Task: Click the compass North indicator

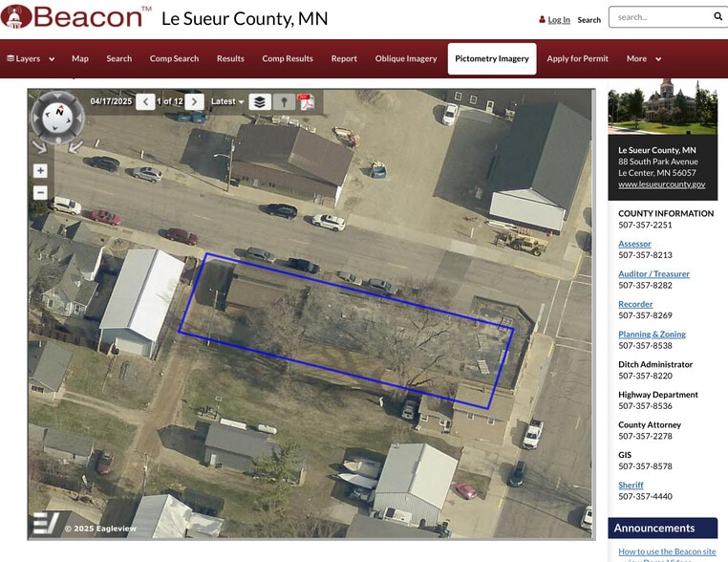Action: click(59, 112)
